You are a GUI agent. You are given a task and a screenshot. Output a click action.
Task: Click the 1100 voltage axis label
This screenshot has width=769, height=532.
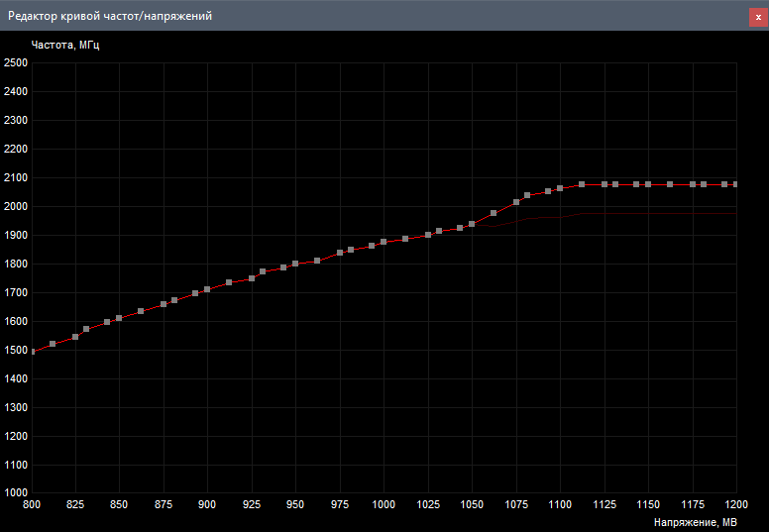coord(560,504)
